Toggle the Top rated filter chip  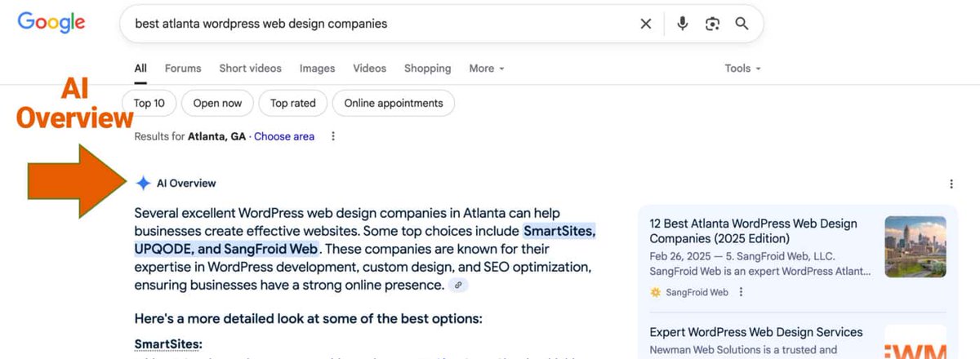point(293,104)
